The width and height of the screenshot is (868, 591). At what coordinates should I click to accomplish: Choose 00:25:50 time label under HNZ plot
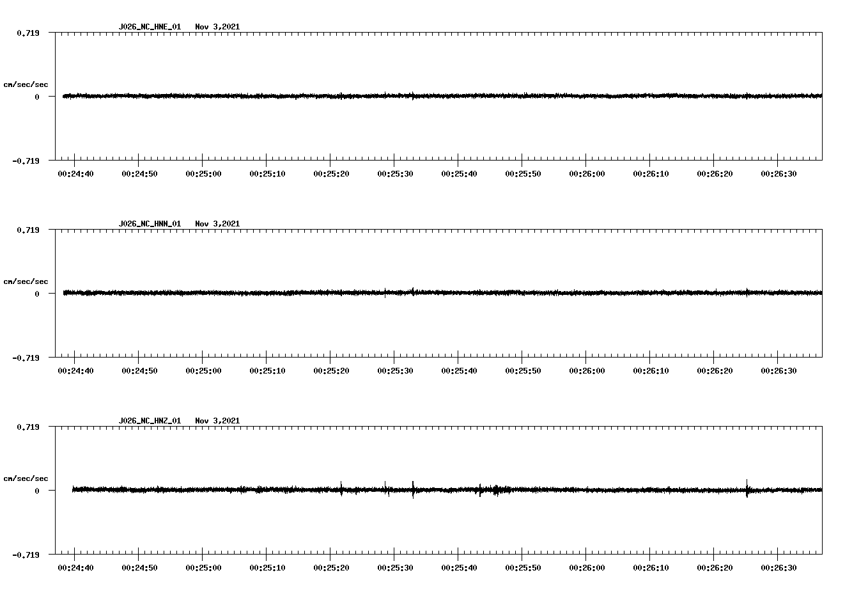(523, 568)
